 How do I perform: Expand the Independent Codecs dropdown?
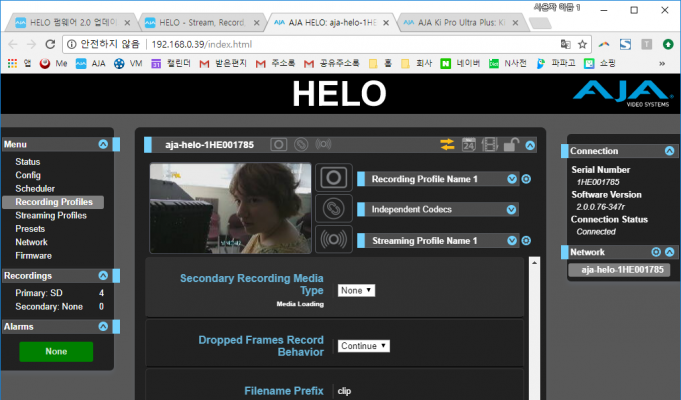point(511,210)
